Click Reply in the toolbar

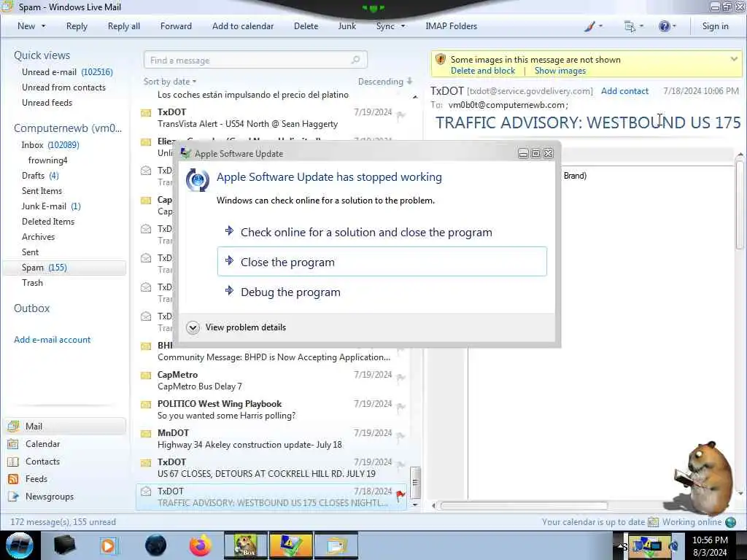click(77, 26)
